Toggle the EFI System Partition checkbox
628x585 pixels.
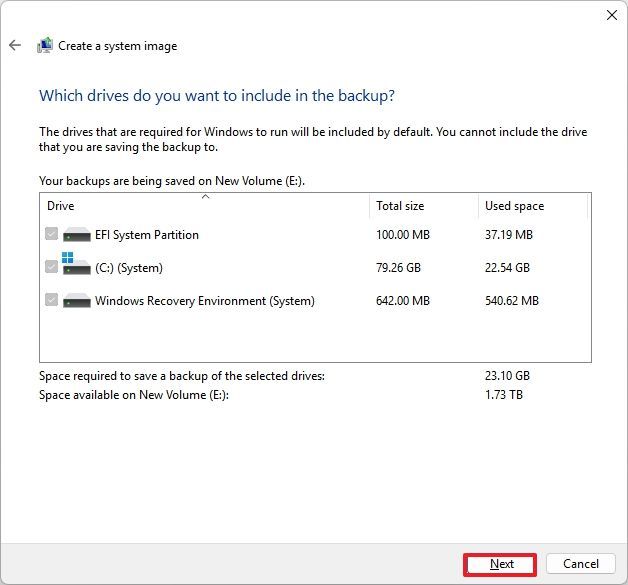point(52,235)
